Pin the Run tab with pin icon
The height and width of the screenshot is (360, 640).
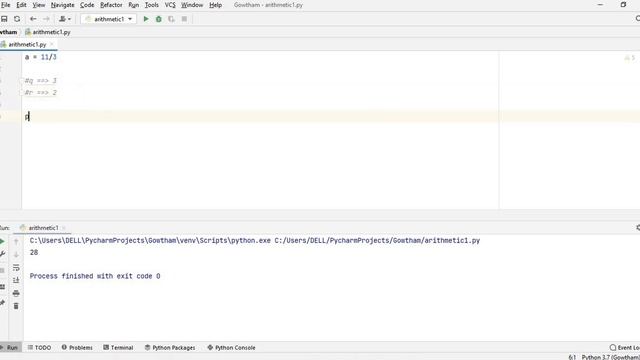2,302
